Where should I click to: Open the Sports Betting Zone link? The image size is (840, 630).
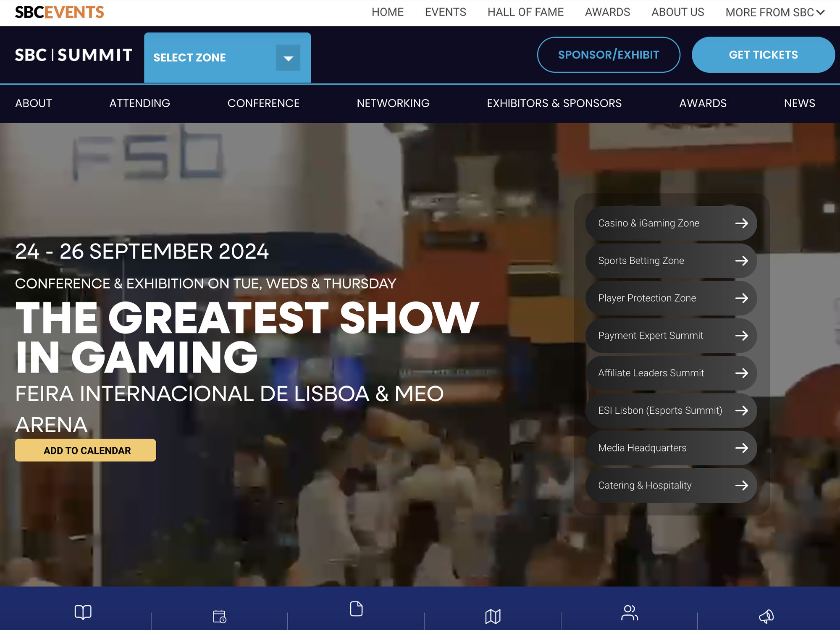[671, 260]
